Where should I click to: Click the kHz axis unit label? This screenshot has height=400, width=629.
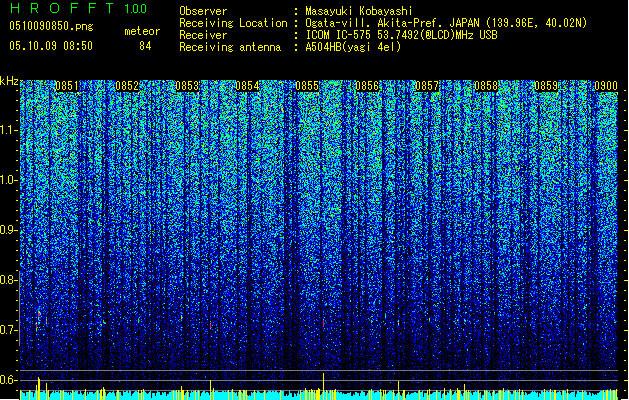click(9, 81)
